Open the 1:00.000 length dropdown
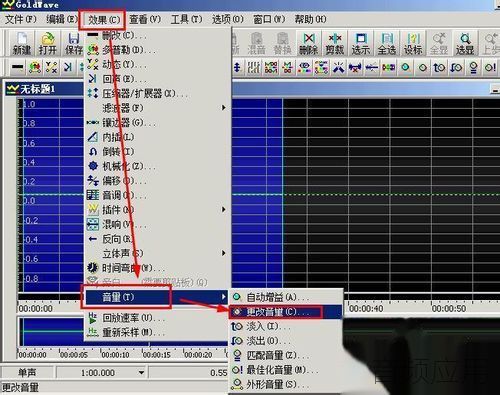 tap(141, 373)
